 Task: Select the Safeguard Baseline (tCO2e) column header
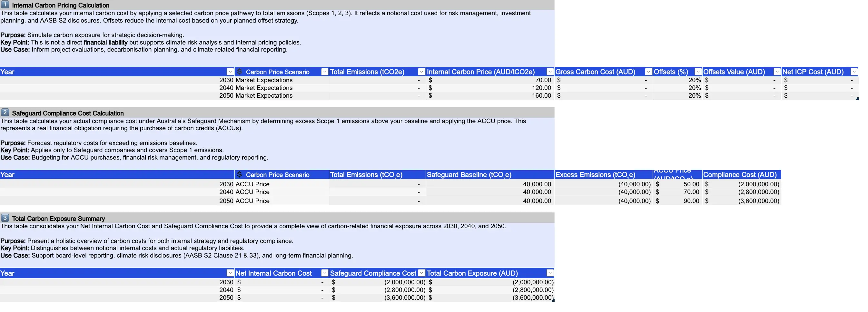490,174
